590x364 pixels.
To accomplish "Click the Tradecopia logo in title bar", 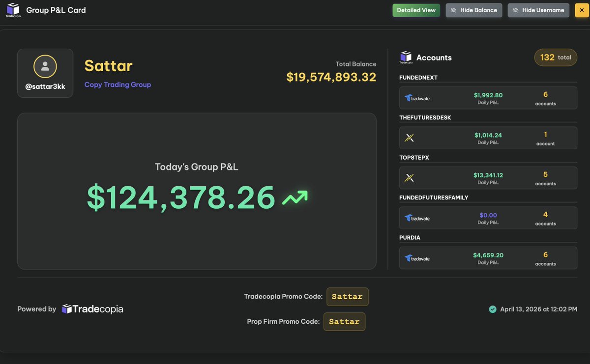I will [x=13, y=10].
